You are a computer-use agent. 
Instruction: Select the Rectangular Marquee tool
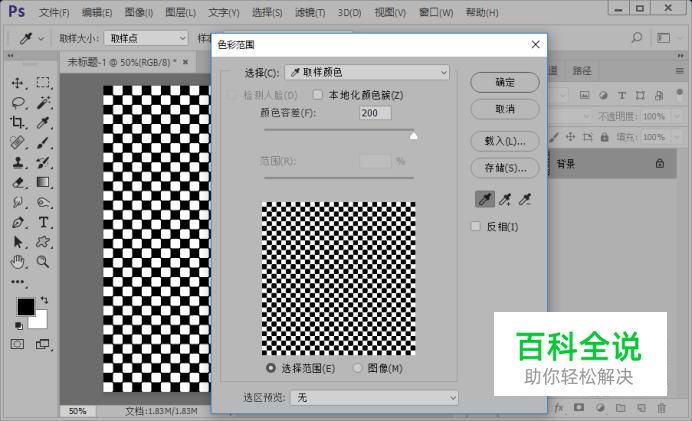(43, 83)
